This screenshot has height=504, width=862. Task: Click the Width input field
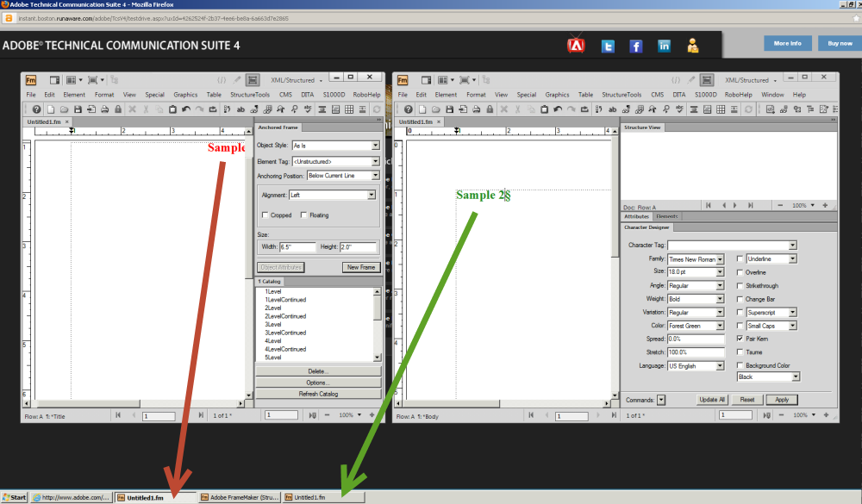click(x=297, y=247)
